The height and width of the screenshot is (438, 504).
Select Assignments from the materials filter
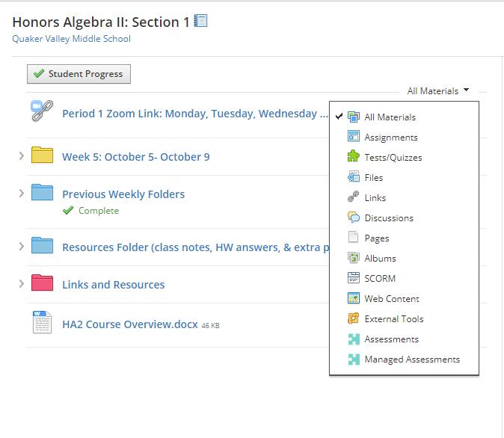pyautogui.click(x=390, y=138)
